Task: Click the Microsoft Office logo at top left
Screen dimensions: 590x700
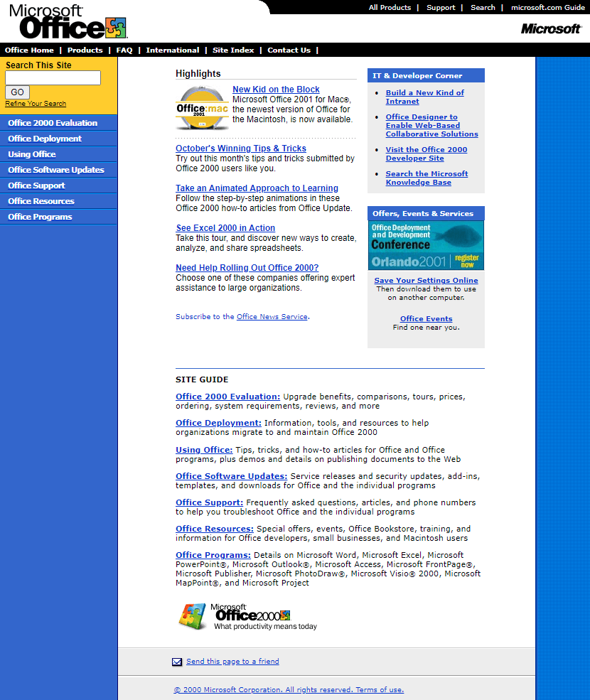Action: click(68, 21)
